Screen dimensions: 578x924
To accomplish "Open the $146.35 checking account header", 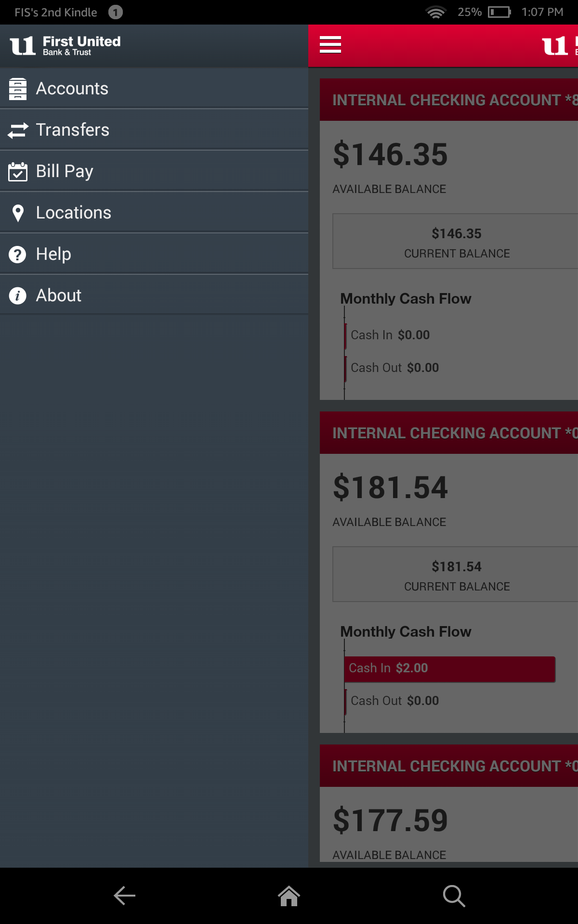I will pos(449,100).
